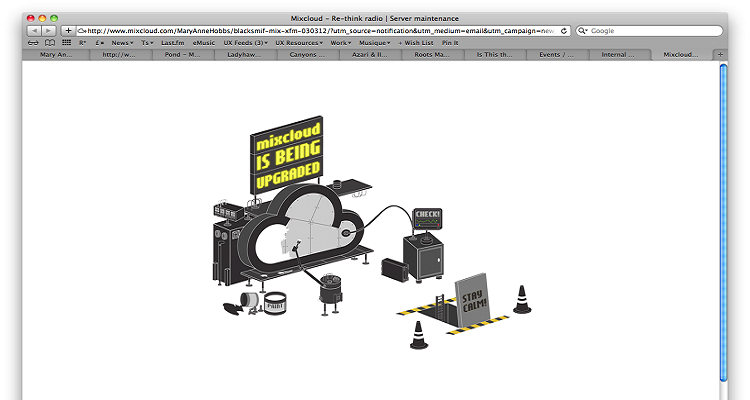The image size is (750, 400).
Task: Click the site icon in the address bar
Action: pyautogui.click(x=82, y=31)
